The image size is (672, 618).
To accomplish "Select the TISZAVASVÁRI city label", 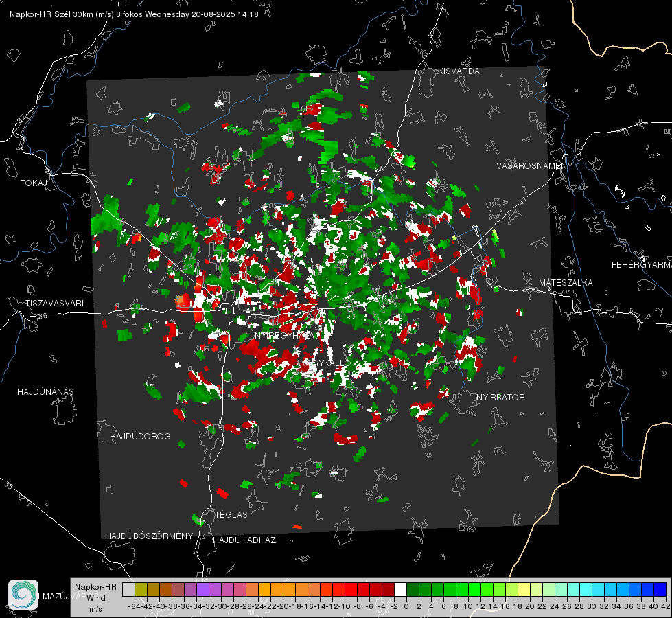I will point(54,304).
